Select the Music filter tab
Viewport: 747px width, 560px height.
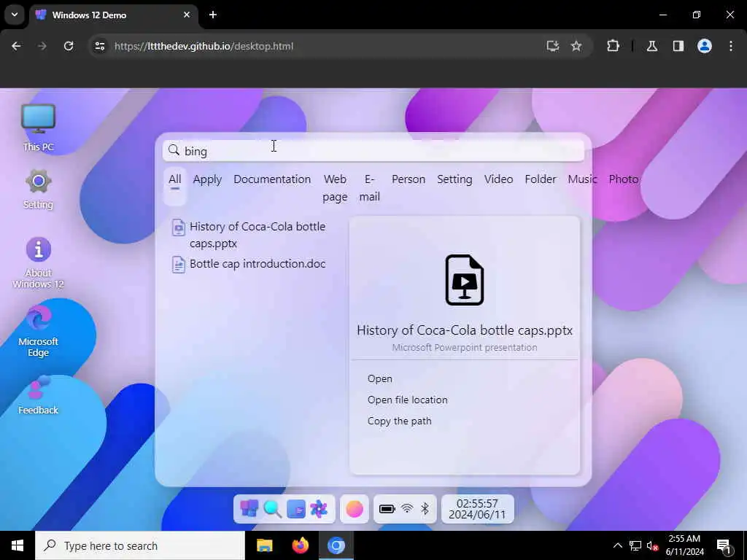coord(582,179)
